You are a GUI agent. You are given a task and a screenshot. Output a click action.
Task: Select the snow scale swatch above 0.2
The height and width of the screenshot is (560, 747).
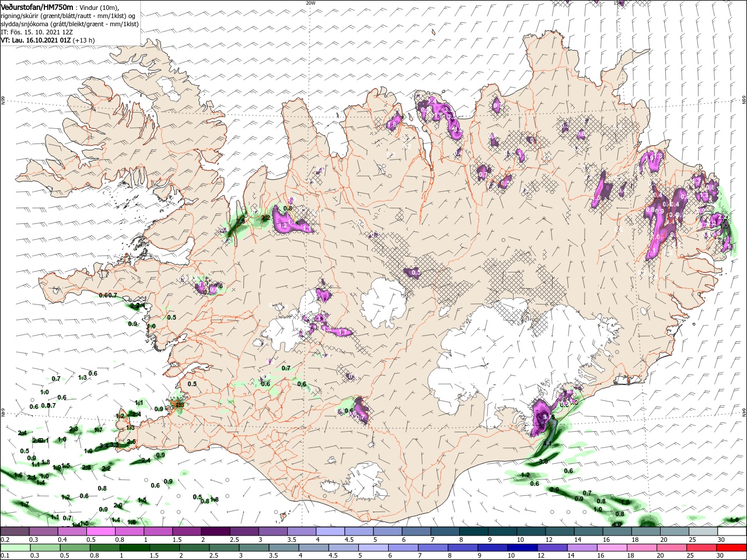[x=15, y=531]
